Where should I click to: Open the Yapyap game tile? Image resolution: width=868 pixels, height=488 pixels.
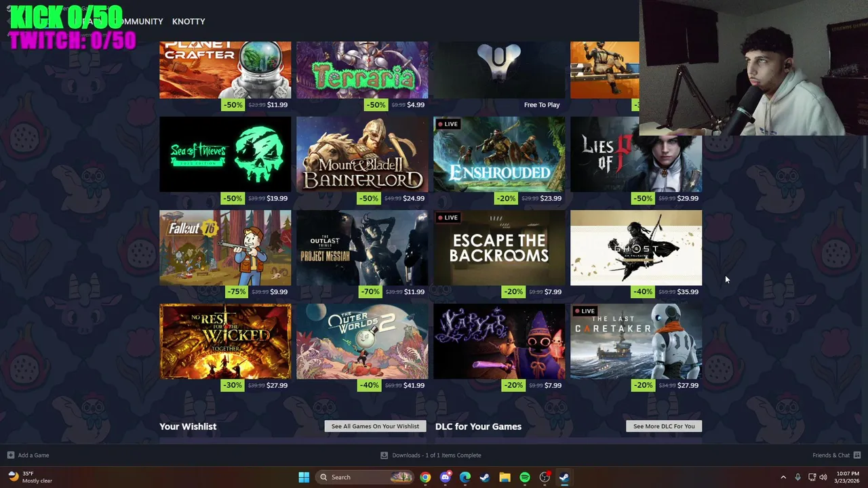499,341
